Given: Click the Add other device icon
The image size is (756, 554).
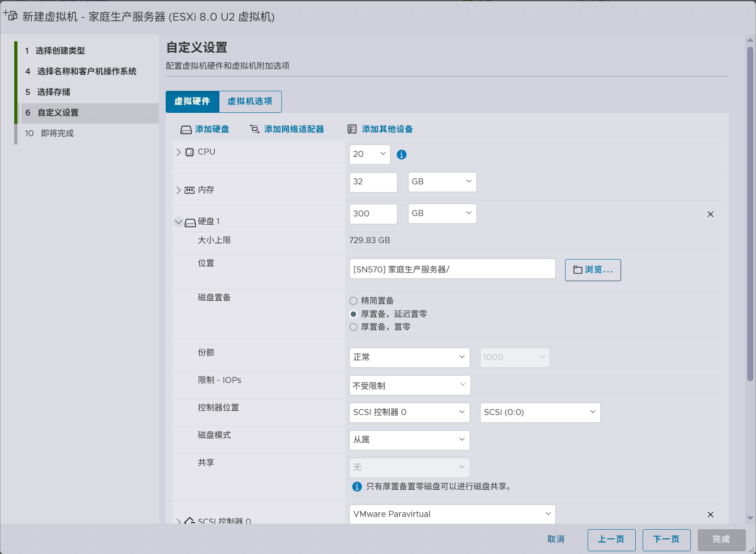Looking at the screenshot, I should [x=352, y=129].
